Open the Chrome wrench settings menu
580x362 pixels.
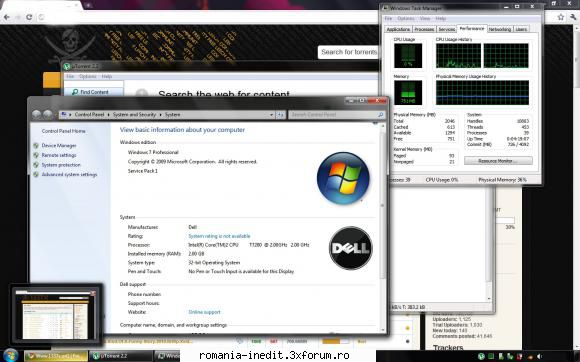click(573, 17)
